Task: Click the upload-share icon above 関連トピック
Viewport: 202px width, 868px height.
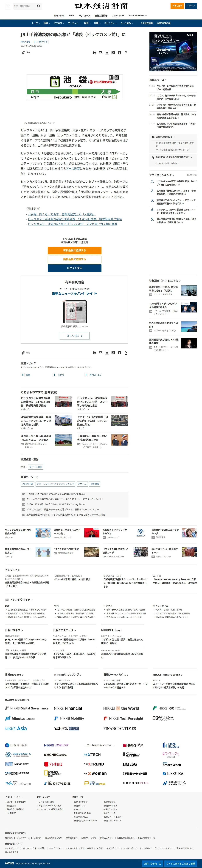Action: coord(126,353)
